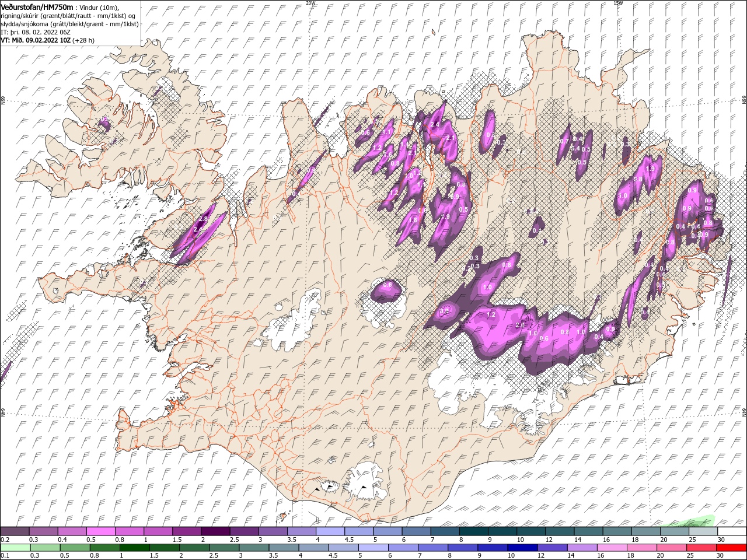The image size is (747, 560).
Task: Click the IT: þri. 08. 02. 2022 06Z line
Action: (36, 32)
